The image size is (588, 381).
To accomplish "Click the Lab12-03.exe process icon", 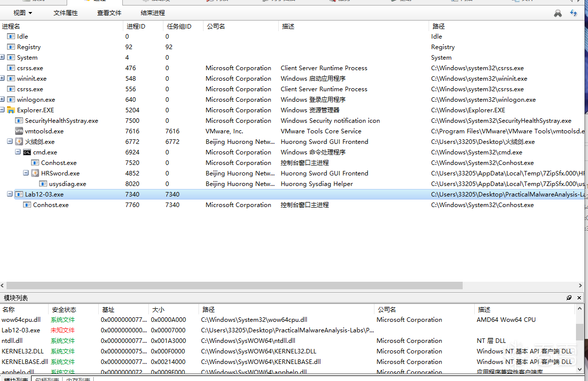I will pos(19,194).
